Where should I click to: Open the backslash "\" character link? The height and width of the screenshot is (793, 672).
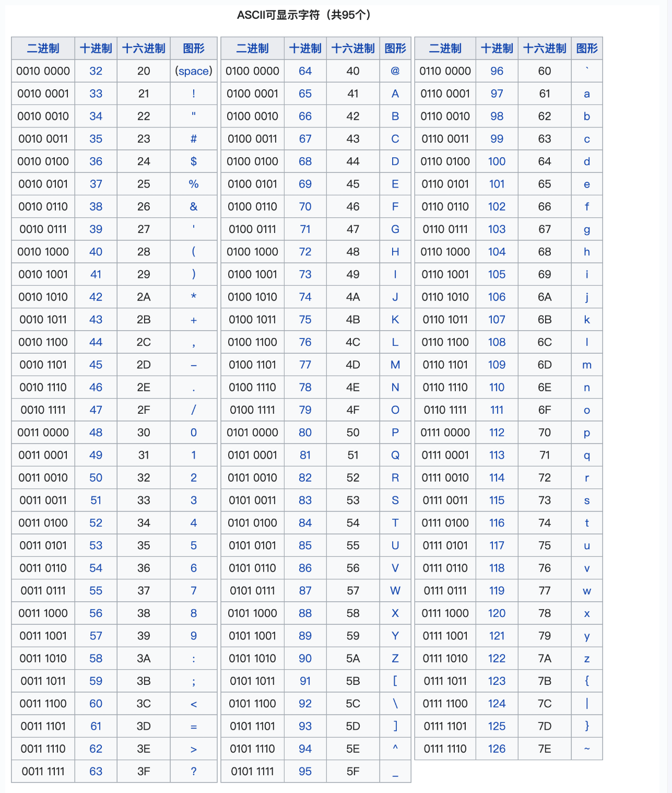tap(395, 704)
